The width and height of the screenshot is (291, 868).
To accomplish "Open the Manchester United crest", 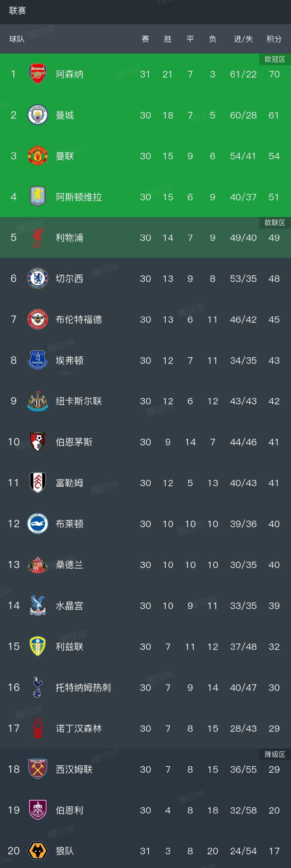I will pyautogui.click(x=38, y=156).
